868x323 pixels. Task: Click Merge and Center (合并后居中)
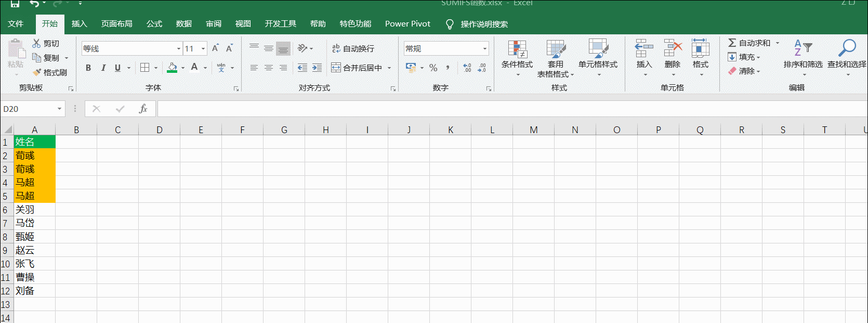(x=357, y=68)
